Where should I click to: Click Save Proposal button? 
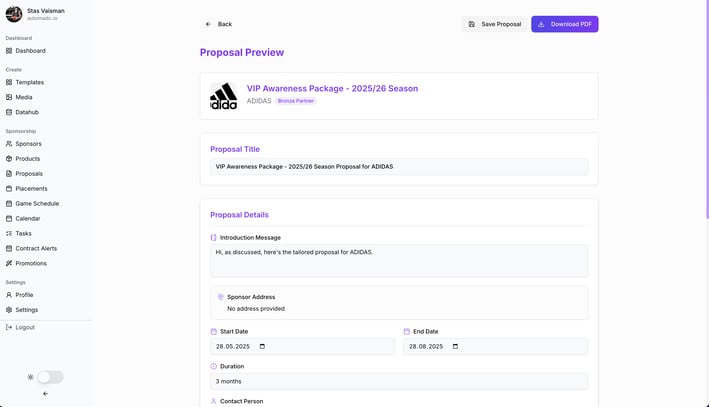coord(495,24)
